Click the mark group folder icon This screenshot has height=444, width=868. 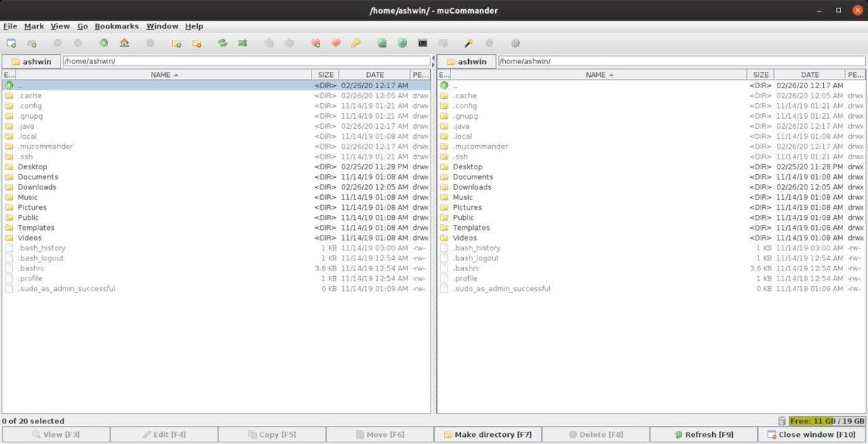pos(176,43)
